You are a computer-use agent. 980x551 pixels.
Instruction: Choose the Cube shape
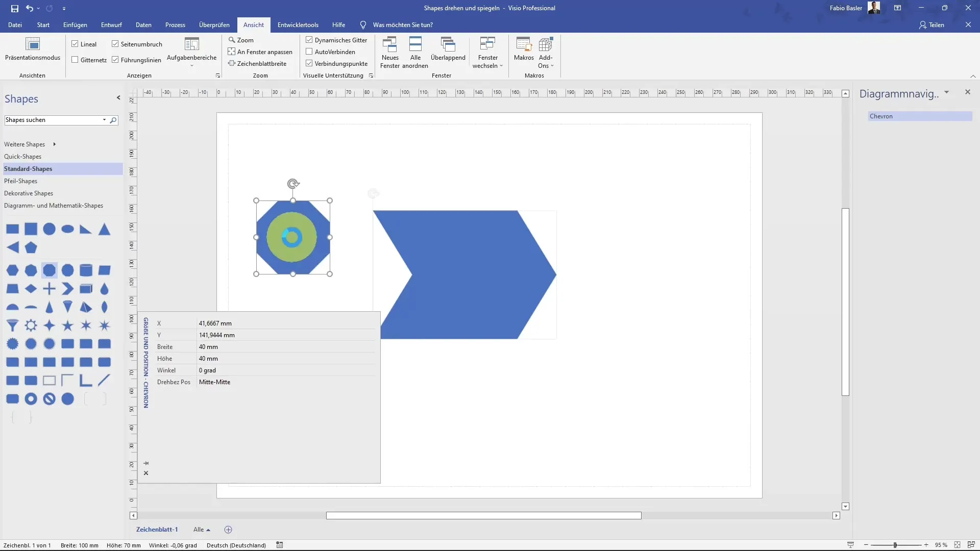86,289
